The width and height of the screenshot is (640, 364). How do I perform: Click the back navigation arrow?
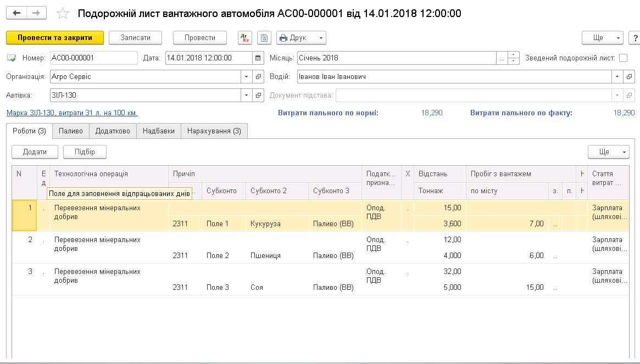point(17,13)
